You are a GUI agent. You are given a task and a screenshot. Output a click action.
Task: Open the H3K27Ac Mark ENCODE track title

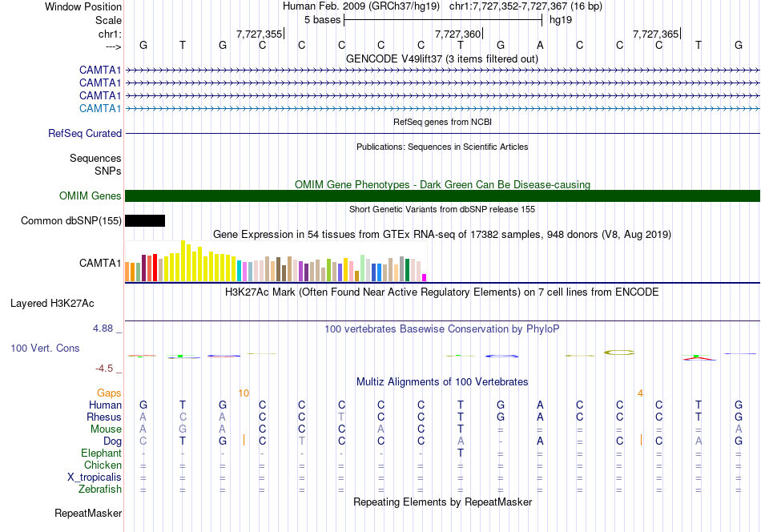click(442, 292)
